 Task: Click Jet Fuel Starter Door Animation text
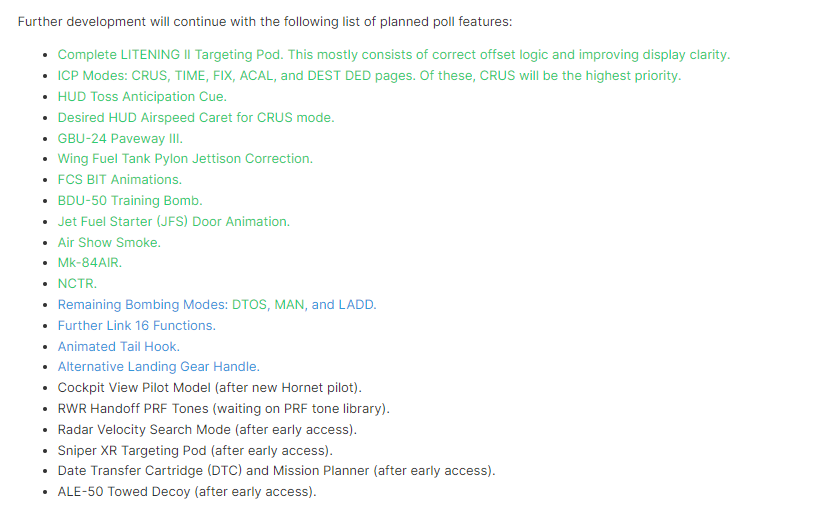(173, 222)
